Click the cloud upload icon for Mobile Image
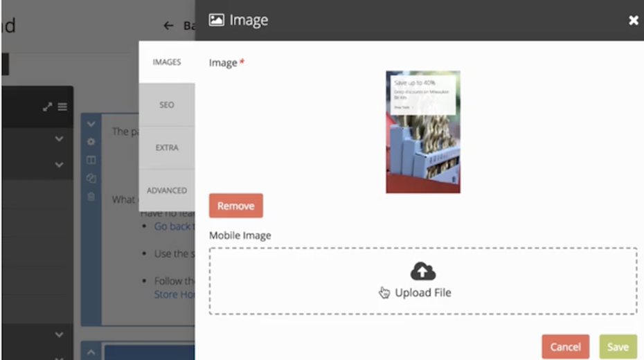 click(x=422, y=271)
